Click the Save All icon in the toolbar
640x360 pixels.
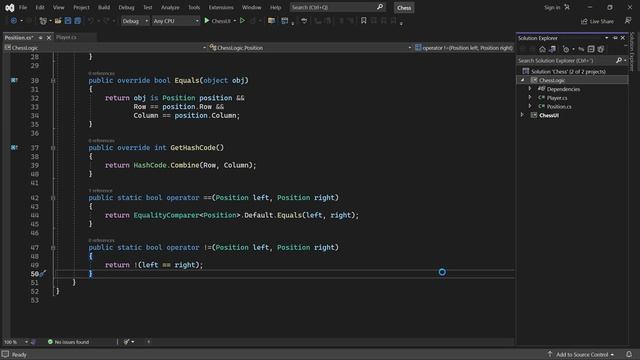click(x=78, y=20)
